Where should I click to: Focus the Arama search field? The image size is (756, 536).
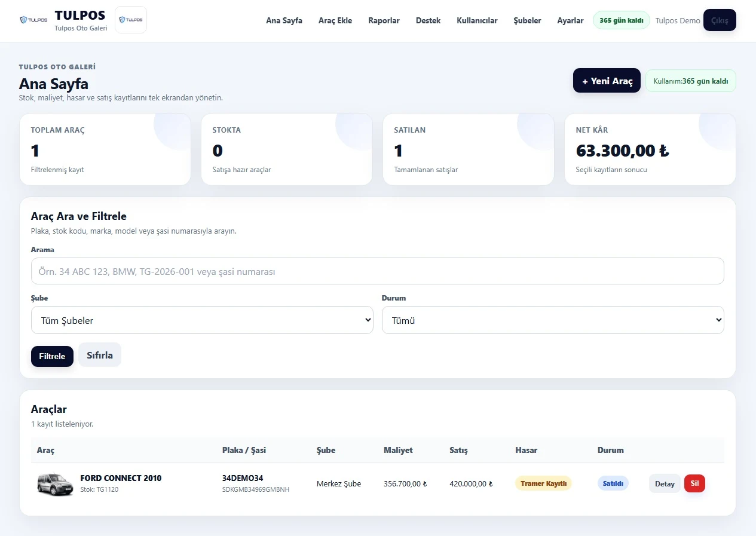(377, 271)
